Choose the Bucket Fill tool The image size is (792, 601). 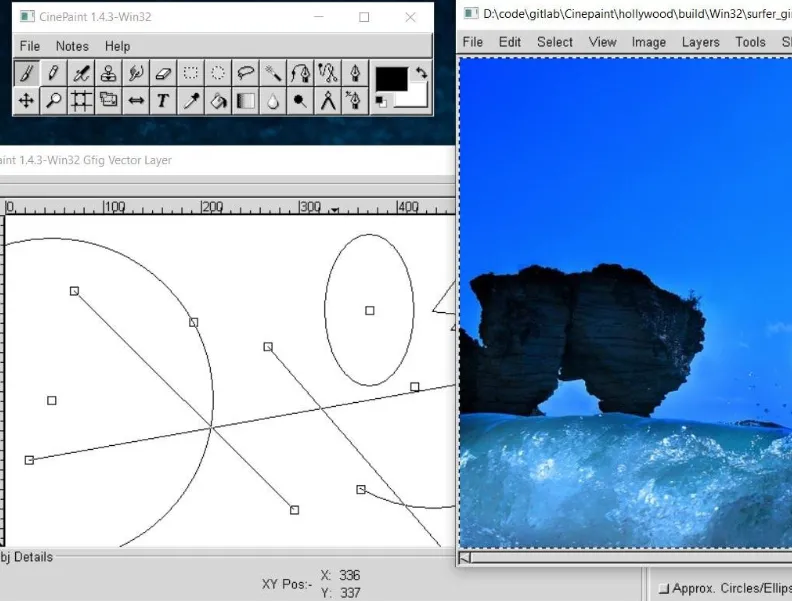click(x=218, y=100)
